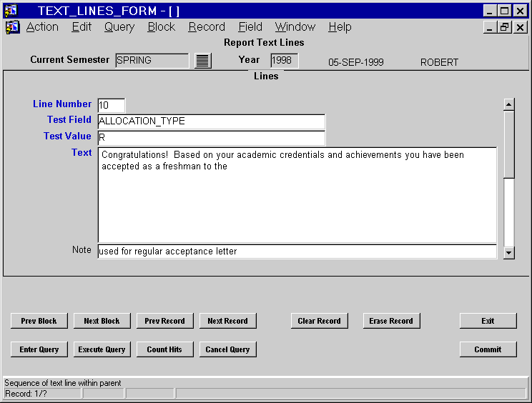The height and width of the screenshot is (403, 532).
Task: Click the 'Sequence of text line within parent' message
Action: 63,383
